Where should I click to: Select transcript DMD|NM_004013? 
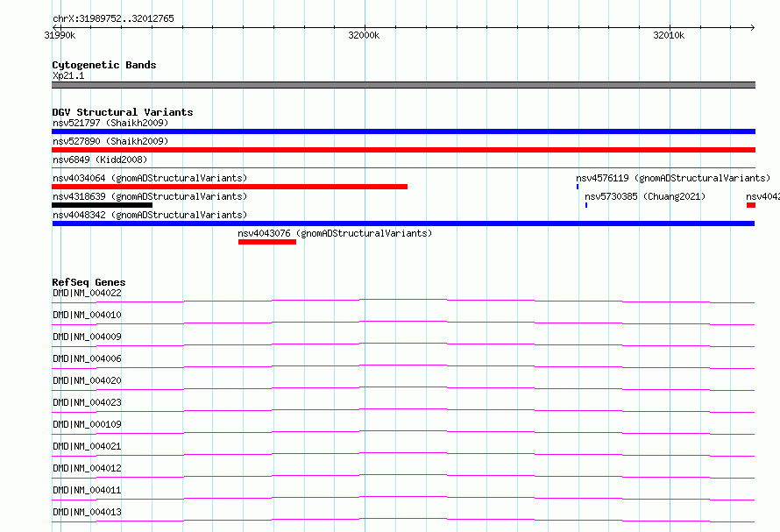pos(87,512)
